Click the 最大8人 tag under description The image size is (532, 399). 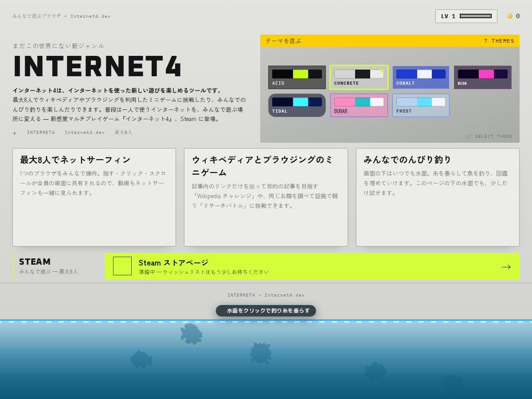point(124,132)
